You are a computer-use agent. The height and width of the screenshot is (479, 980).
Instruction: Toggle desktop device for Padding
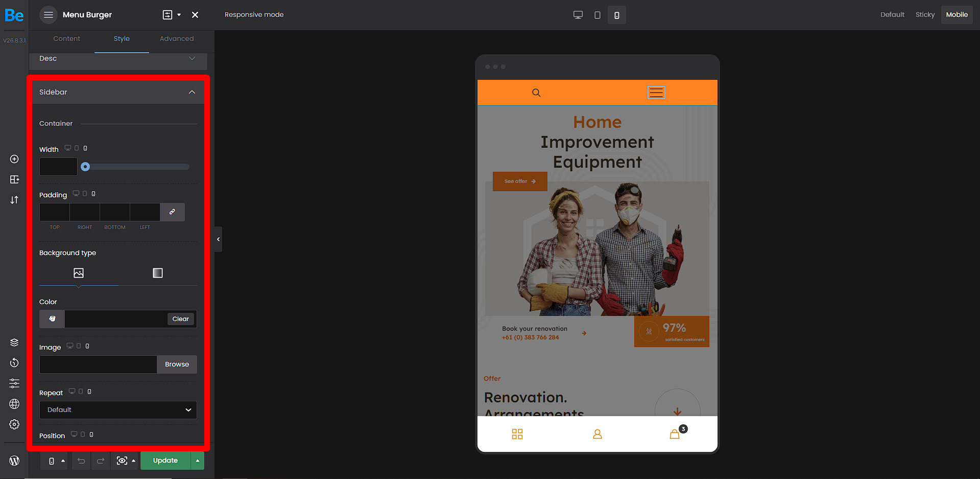(x=76, y=194)
